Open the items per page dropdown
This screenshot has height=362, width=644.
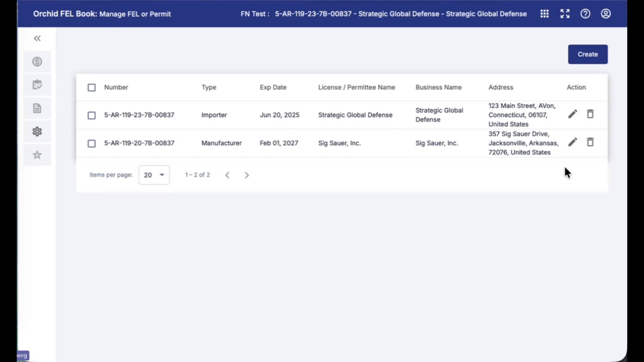[154, 175]
